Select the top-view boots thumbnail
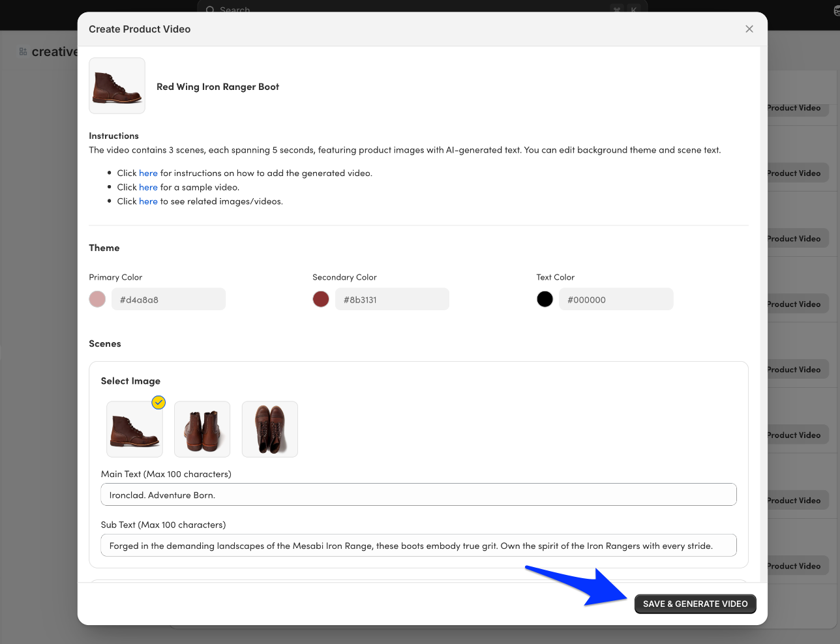The height and width of the screenshot is (644, 840). 270,429
